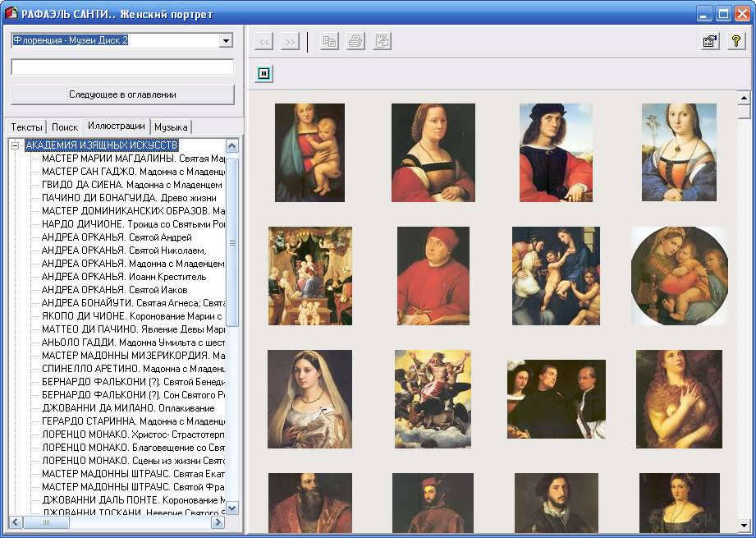Open the Музыка tab

click(171, 127)
